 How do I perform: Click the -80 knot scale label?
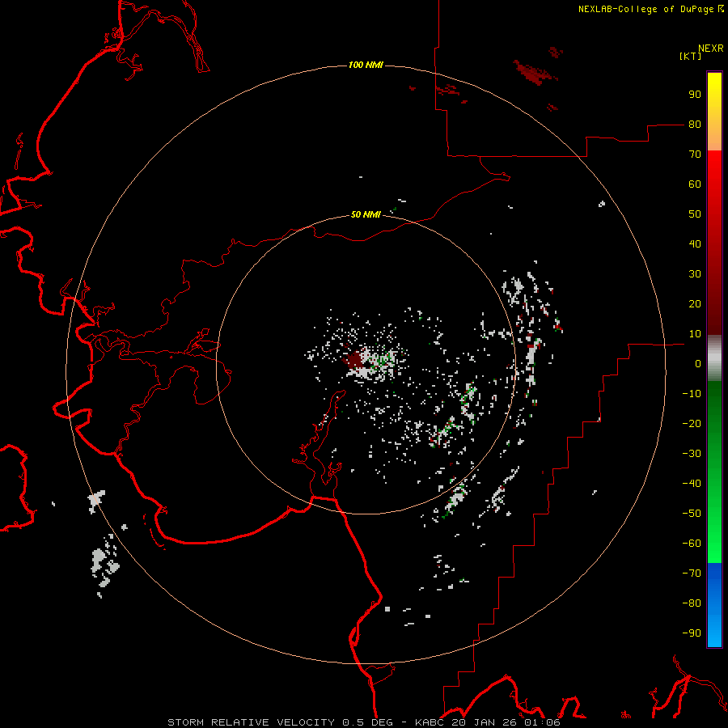point(692,603)
